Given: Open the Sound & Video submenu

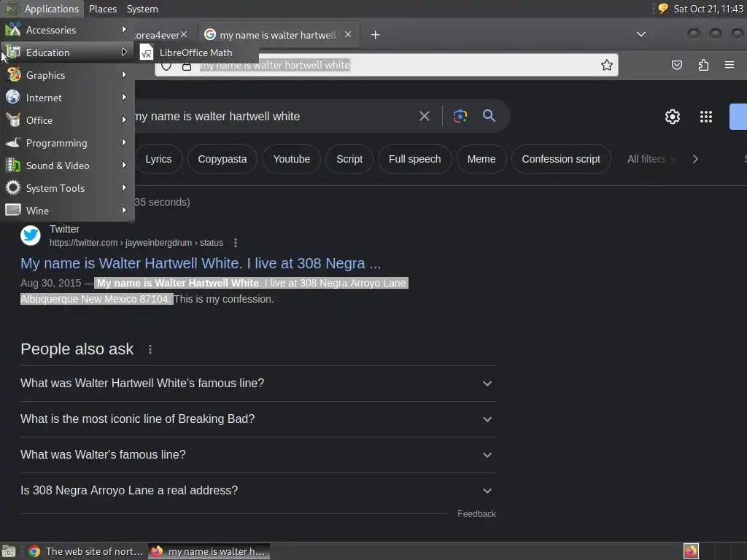Looking at the screenshot, I should (x=66, y=166).
